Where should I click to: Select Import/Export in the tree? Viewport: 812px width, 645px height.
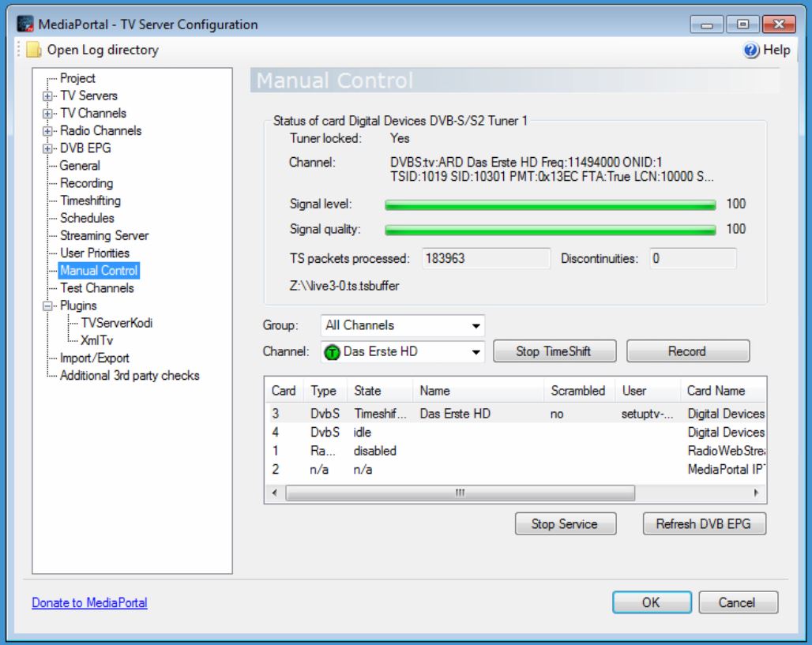click(x=94, y=358)
